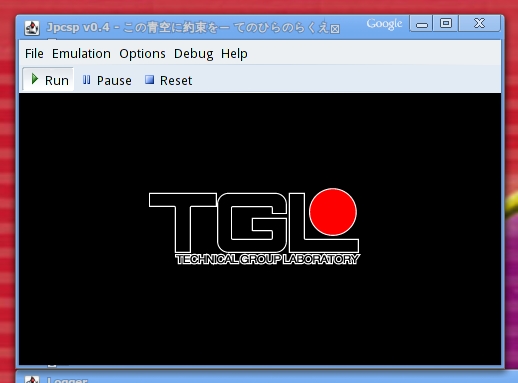This screenshot has height=383, width=518.
Task: Open the File menu
Action: point(34,54)
